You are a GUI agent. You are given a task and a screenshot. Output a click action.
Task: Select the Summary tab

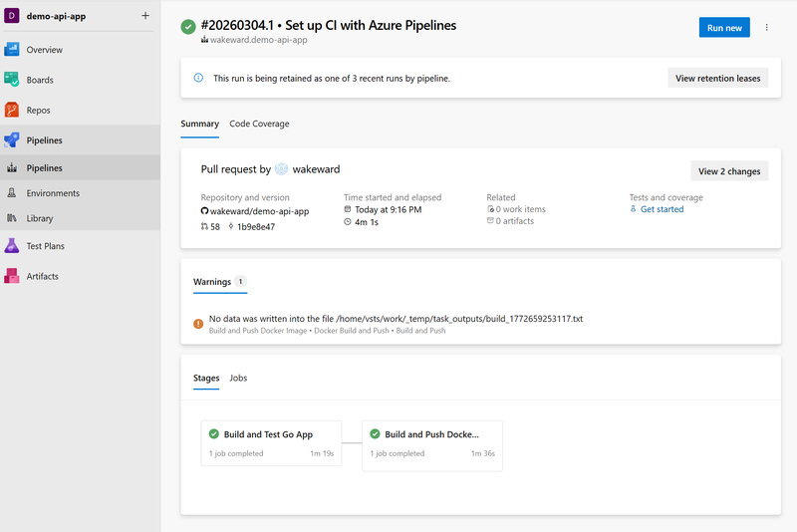pyautogui.click(x=199, y=124)
